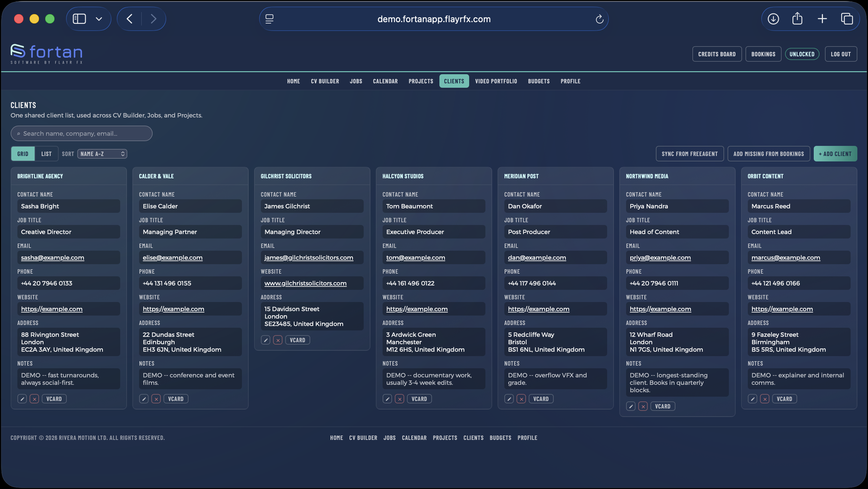Viewport: 868px width, 489px height.
Task: Open the Sort Name A-Z dropdown
Action: tap(102, 154)
